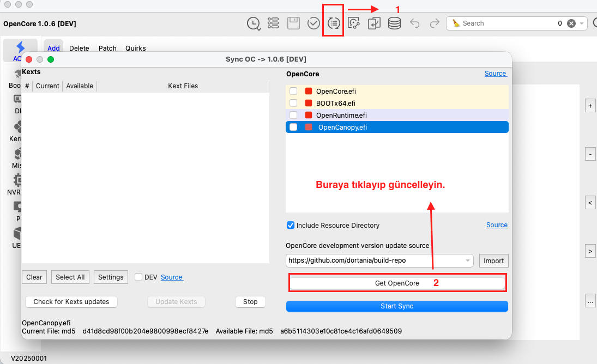Click red status swatch beside OpenRuntime.efi
Screen dimensions: 597x364
pyautogui.click(x=309, y=115)
